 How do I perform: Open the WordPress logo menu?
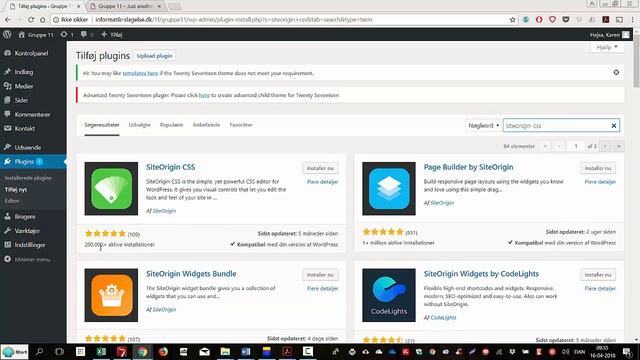click(7, 35)
